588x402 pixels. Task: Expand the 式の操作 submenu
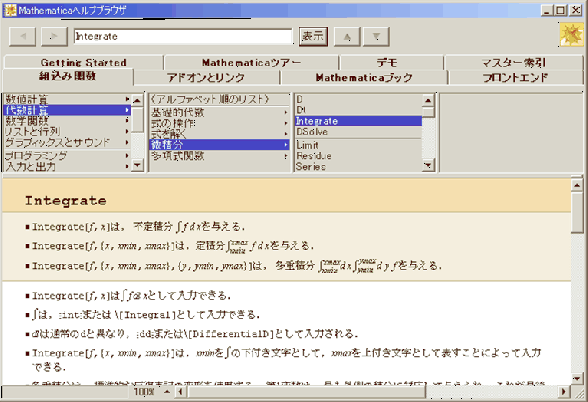[x=220, y=123]
